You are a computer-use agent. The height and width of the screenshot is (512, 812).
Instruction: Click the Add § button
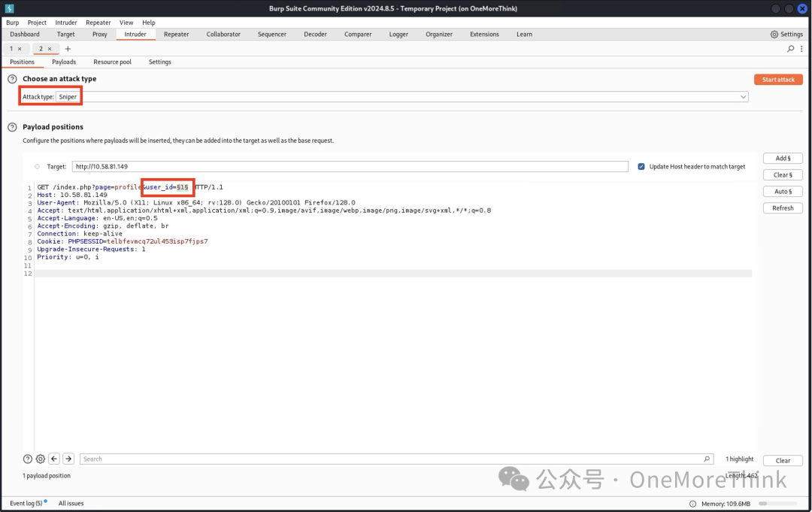pyautogui.click(x=783, y=159)
